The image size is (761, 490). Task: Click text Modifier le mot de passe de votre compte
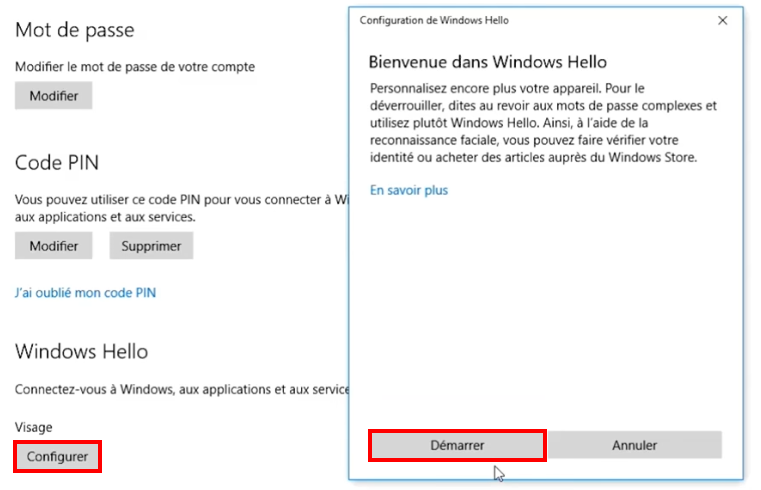135,66
